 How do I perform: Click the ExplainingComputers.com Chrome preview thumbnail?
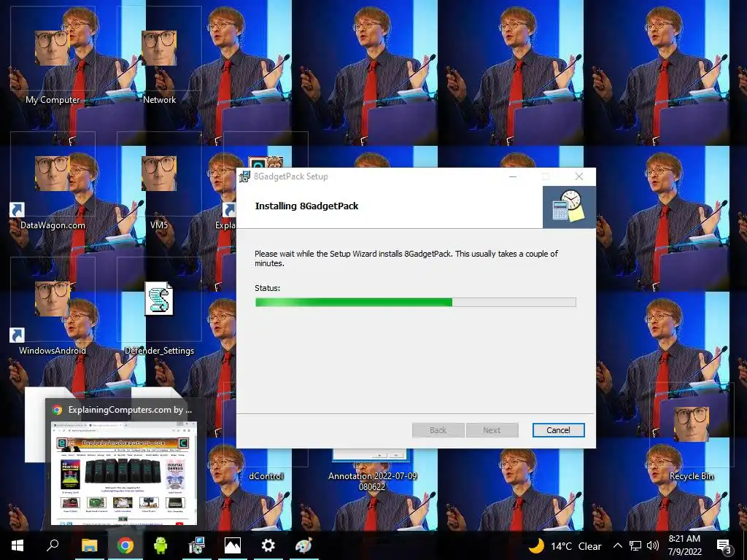[x=124, y=473]
